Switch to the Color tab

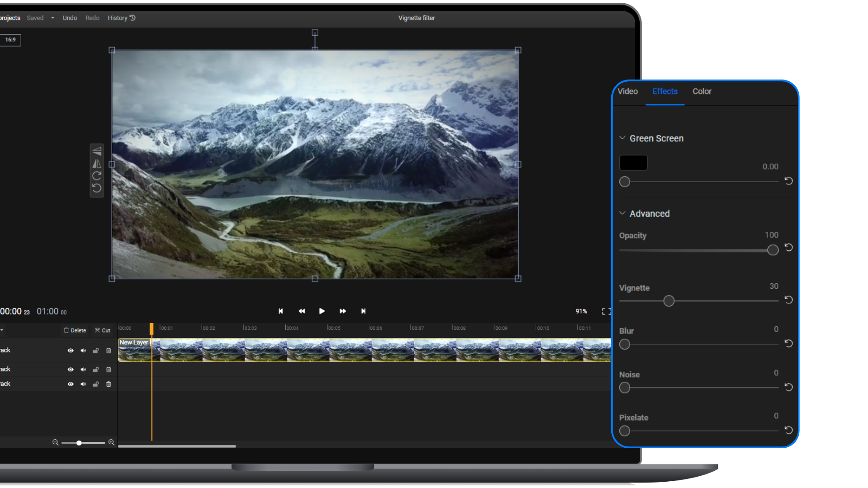tap(701, 91)
